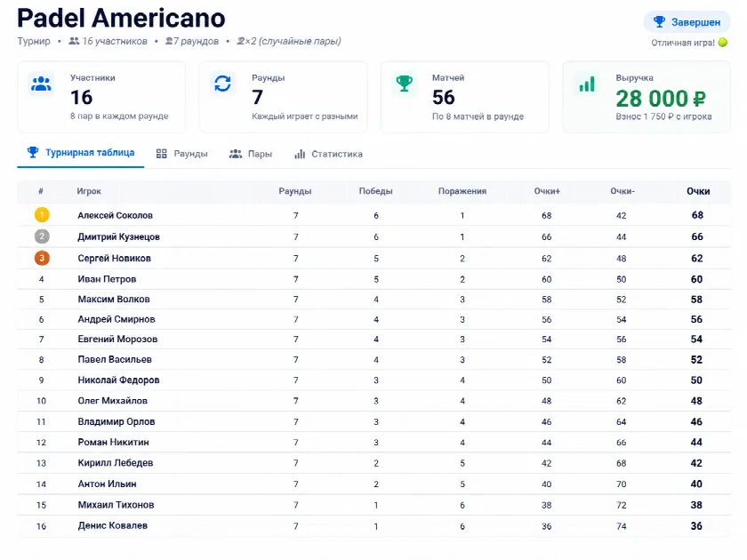Switch to the Пары tab
The width and height of the screenshot is (747, 560).
point(251,154)
